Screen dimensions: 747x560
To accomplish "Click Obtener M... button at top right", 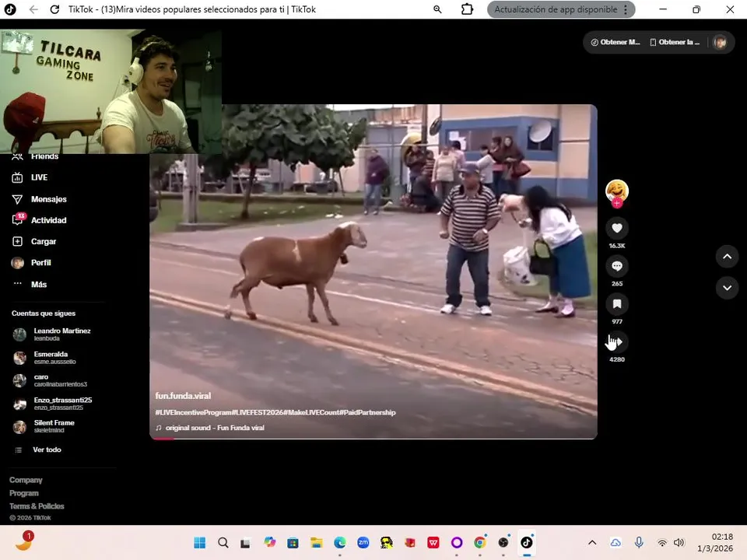I will pos(615,42).
